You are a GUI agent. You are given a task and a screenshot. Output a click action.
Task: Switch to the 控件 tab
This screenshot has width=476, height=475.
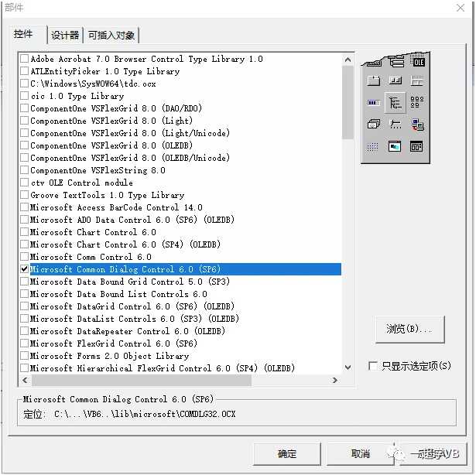[24, 34]
